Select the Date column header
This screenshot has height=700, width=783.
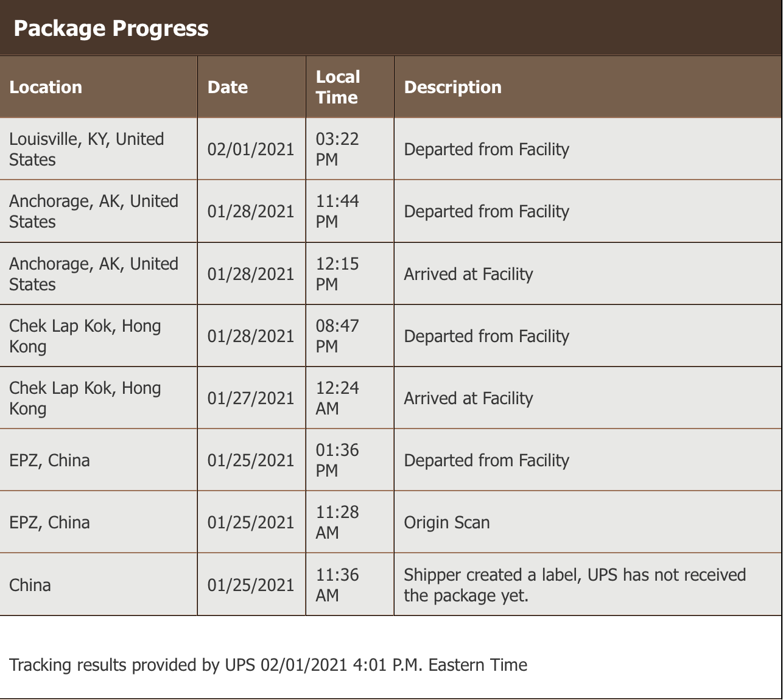click(228, 87)
